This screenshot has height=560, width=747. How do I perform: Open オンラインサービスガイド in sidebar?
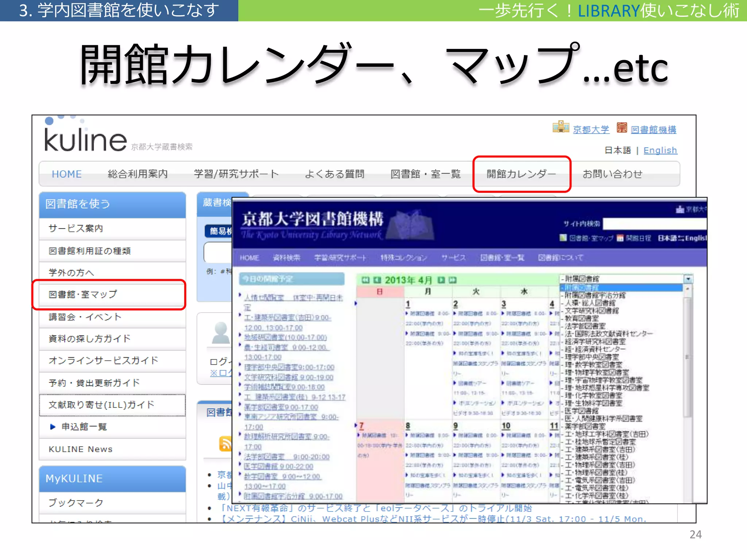(x=112, y=361)
